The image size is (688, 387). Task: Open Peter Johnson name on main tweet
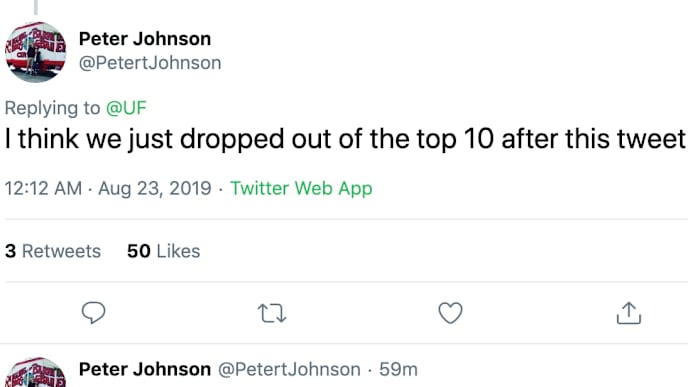[145, 39]
